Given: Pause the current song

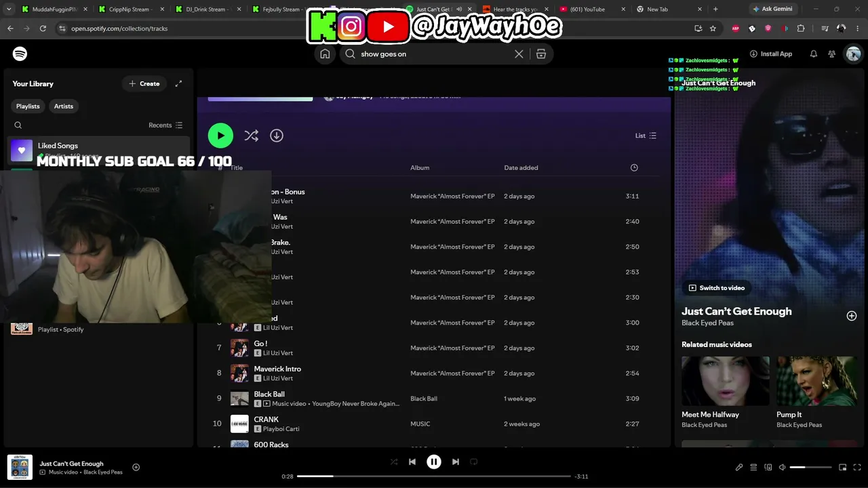Looking at the screenshot, I should pos(434,462).
